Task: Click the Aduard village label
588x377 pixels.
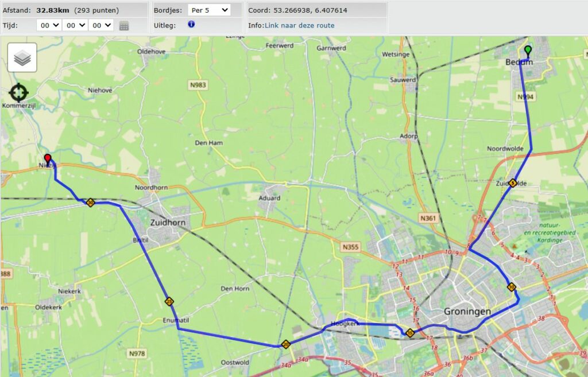Action: tap(269, 198)
